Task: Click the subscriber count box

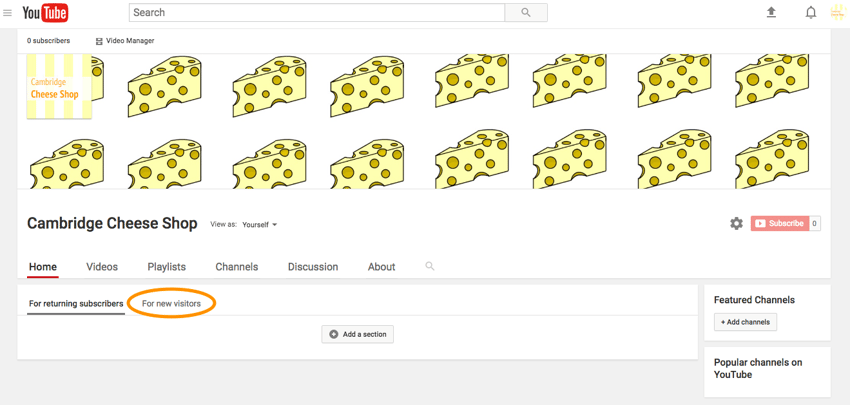Action: pos(815,223)
